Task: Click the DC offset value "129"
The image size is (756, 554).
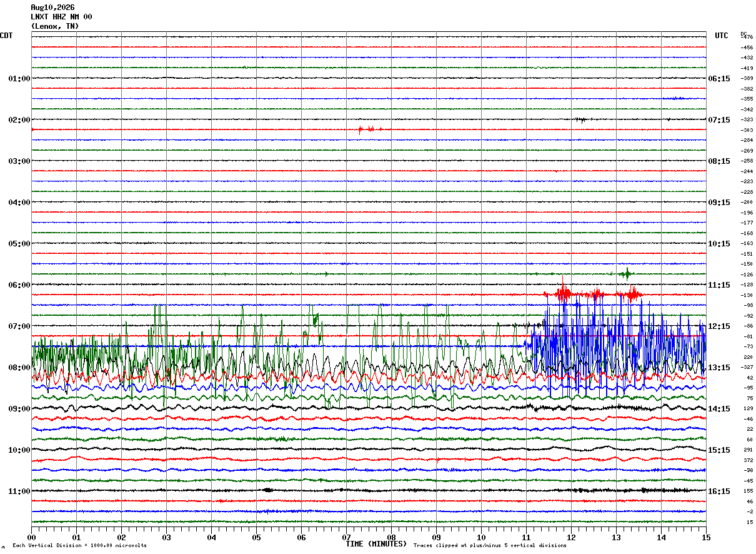Action: pos(749,408)
